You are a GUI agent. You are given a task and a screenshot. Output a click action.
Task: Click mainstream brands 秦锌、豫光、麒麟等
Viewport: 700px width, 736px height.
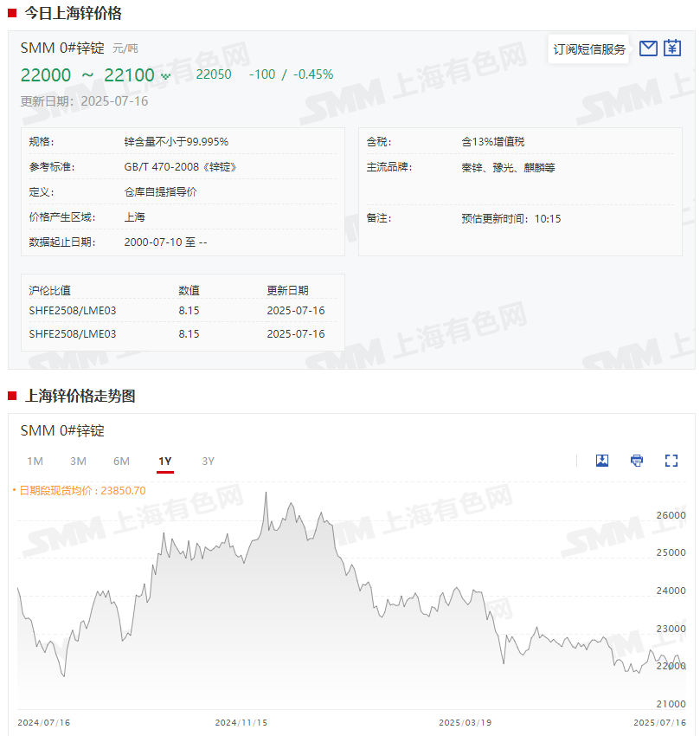pyautogui.click(x=508, y=168)
